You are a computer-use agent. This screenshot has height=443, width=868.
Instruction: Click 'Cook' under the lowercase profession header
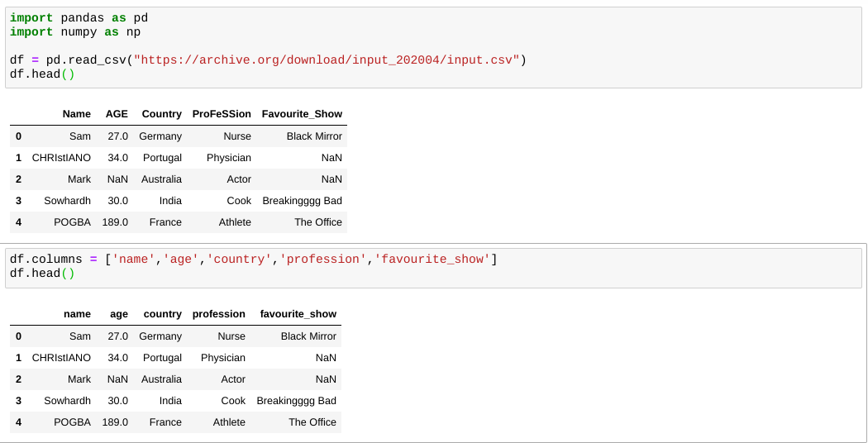click(x=233, y=401)
